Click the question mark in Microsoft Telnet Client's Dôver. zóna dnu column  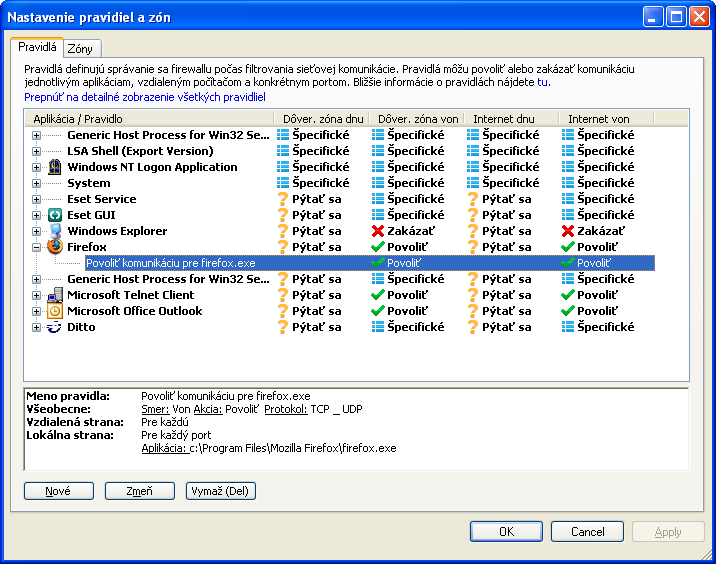tap(283, 295)
